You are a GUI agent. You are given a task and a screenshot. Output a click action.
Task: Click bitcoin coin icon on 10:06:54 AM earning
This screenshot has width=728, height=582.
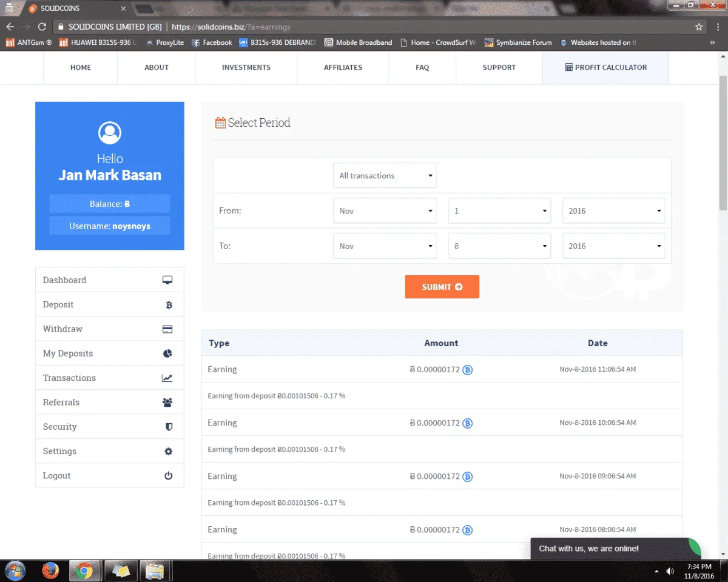(x=467, y=423)
